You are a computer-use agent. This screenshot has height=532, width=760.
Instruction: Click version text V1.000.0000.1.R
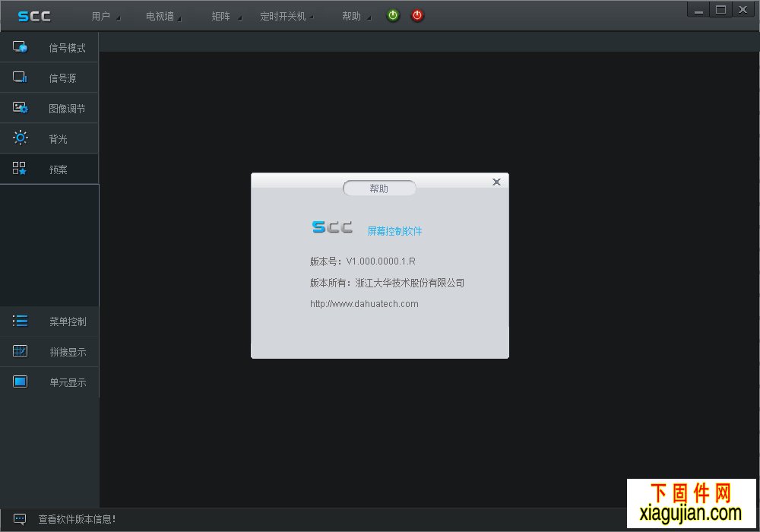[381, 261]
